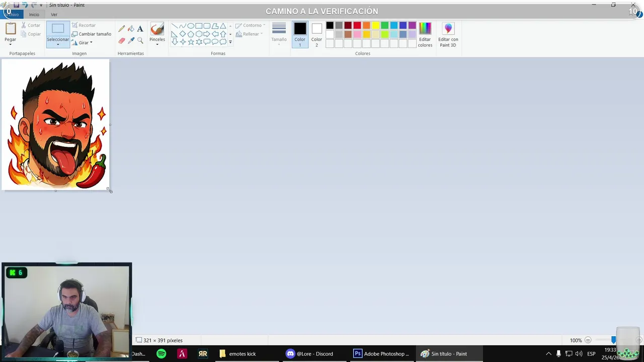
Task: Click the Recortar crop button
Action: tap(84, 25)
